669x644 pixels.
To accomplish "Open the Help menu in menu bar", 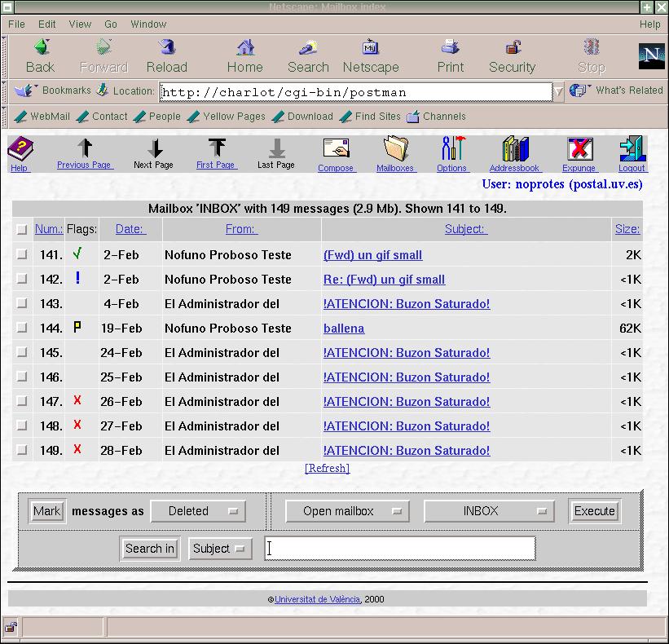I will pyautogui.click(x=649, y=24).
